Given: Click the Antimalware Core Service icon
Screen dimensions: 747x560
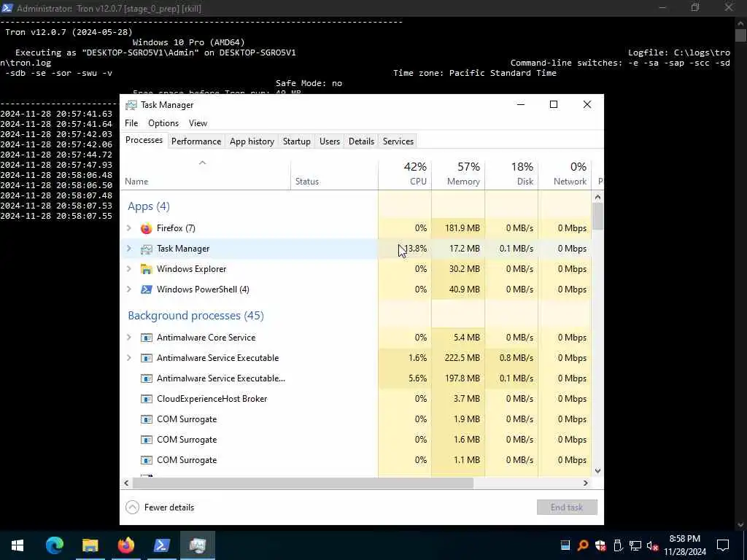Looking at the screenshot, I should (x=146, y=338).
